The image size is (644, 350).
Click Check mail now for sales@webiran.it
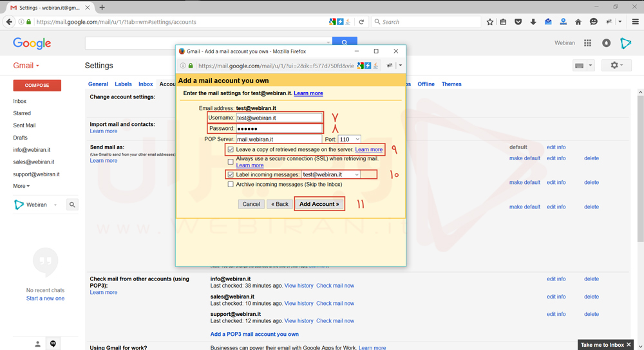pyautogui.click(x=335, y=303)
